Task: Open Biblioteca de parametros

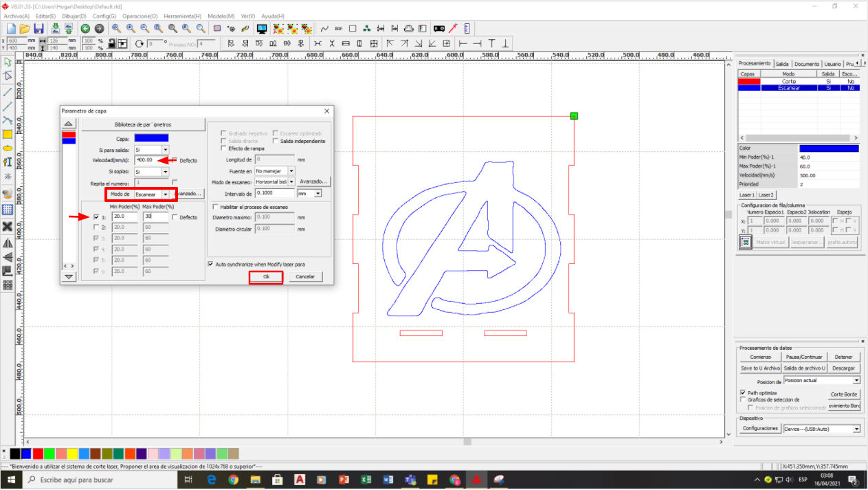Action: (143, 124)
